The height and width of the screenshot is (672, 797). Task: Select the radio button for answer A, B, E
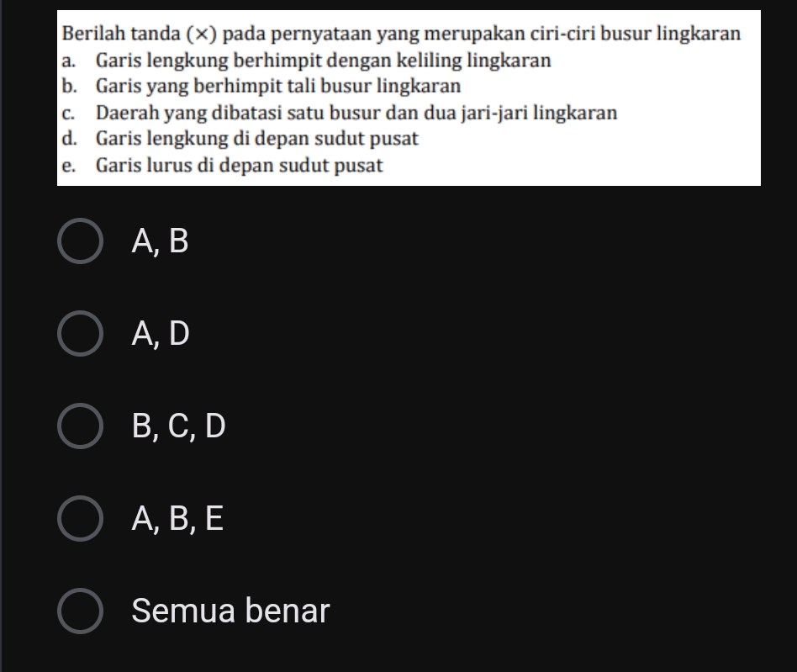80,519
